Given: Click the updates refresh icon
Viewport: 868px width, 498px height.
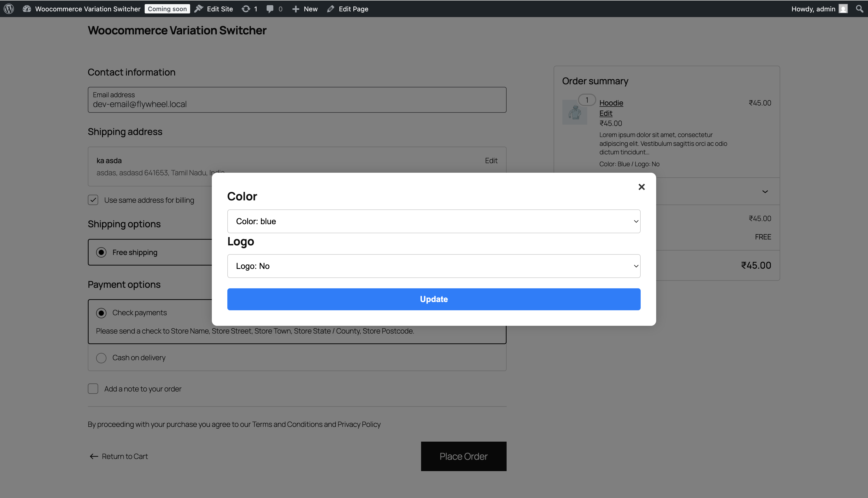Looking at the screenshot, I should point(246,9).
